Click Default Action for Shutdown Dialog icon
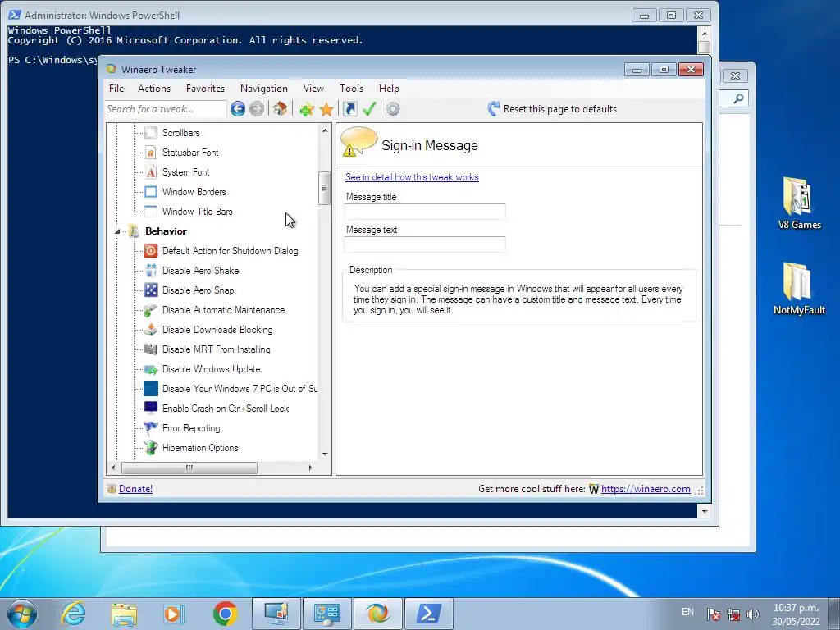 151,251
